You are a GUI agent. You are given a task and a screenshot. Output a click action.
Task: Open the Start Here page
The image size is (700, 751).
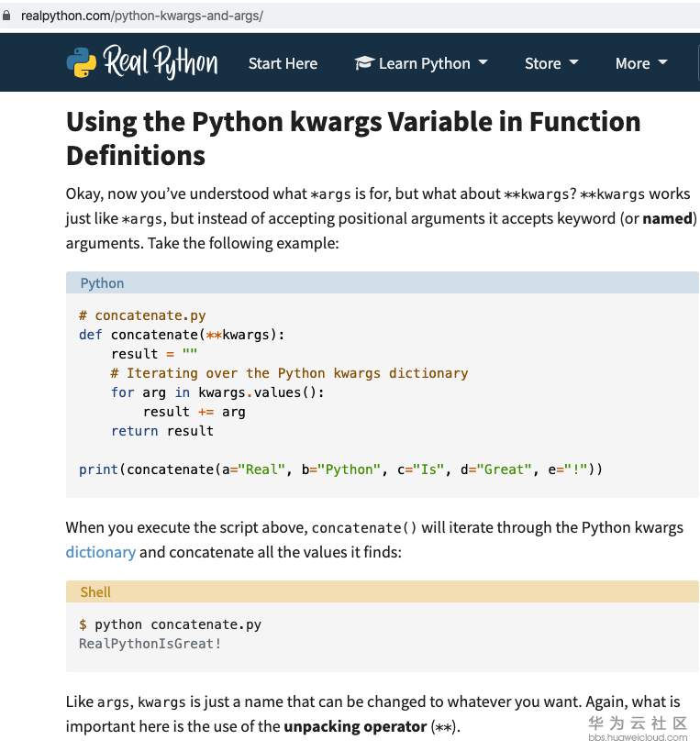[x=283, y=63]
